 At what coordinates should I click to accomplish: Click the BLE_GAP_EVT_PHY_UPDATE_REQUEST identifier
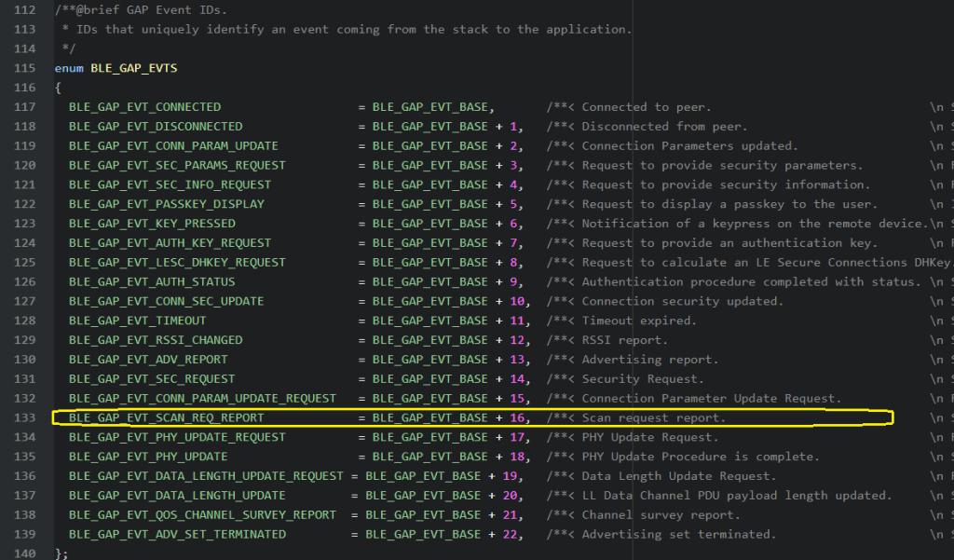coord(177,437)
